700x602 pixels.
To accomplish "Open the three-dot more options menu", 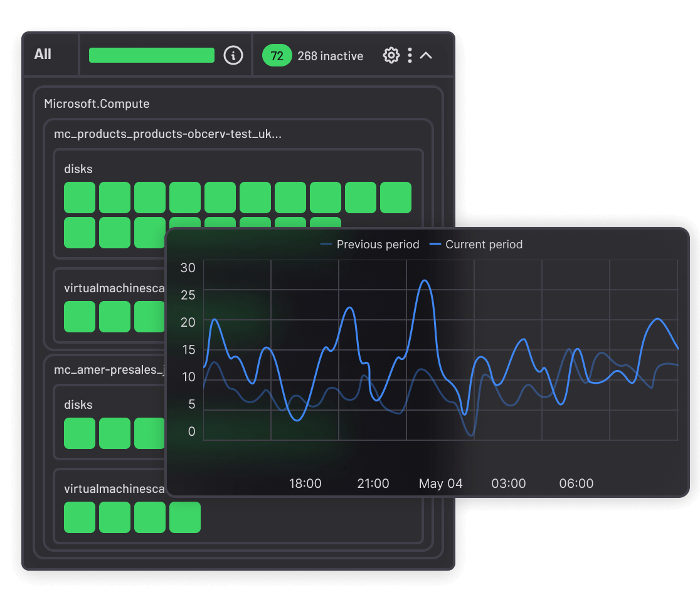I will 410,55.
